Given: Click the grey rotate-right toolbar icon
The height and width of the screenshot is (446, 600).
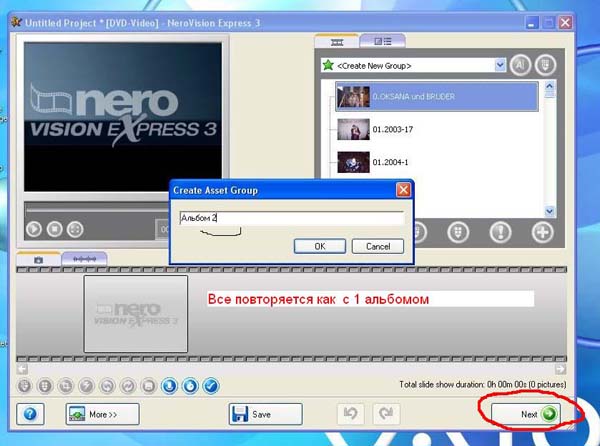Looking at the screenshot, I should click(x=128, y=386).
